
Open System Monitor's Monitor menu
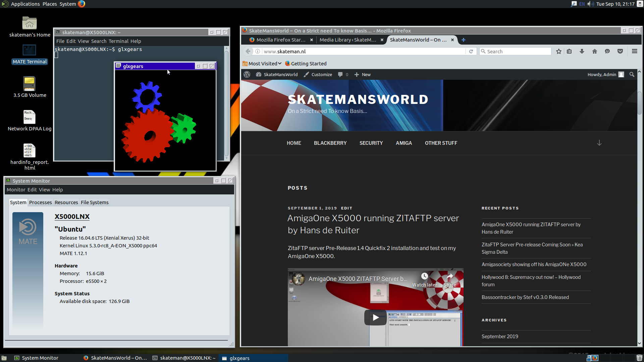16,190
